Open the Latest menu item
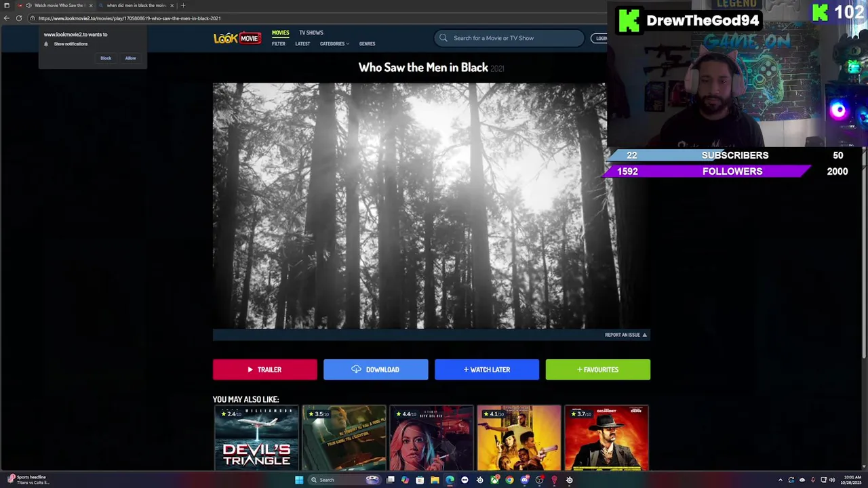 (302, 44)
